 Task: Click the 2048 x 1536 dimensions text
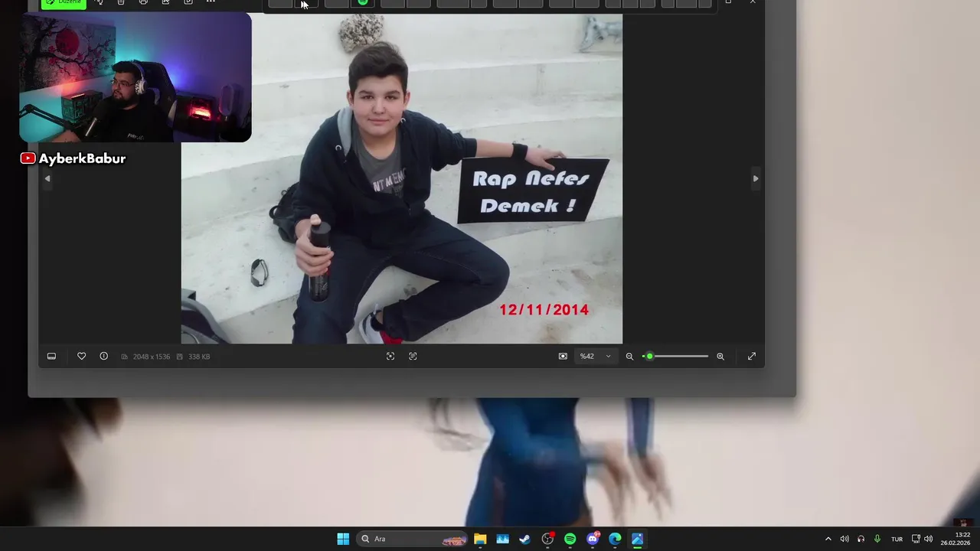(x=152, y=357)
